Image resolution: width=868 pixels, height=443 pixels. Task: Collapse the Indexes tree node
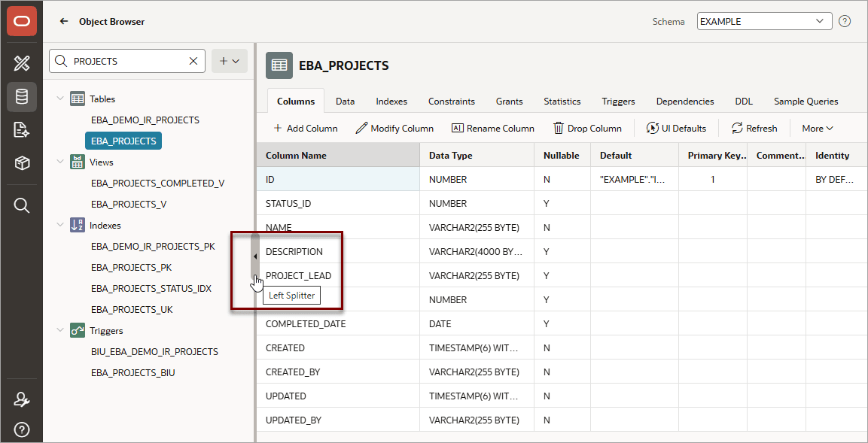point(59,225)
